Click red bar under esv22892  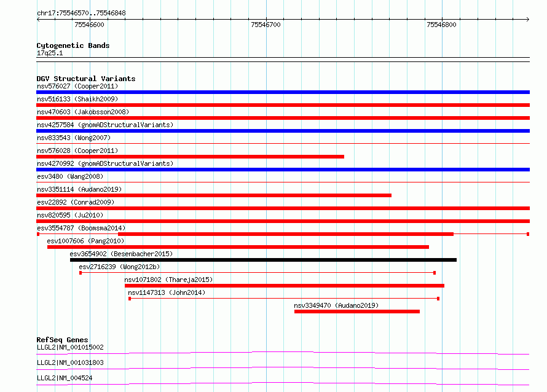pyautogui.click(x=283, y=208)
